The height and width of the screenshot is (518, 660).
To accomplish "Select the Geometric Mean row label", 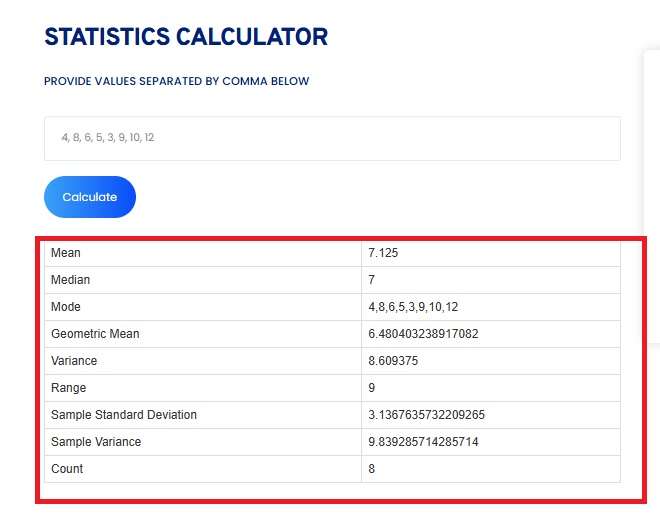I will pos(95,334).
